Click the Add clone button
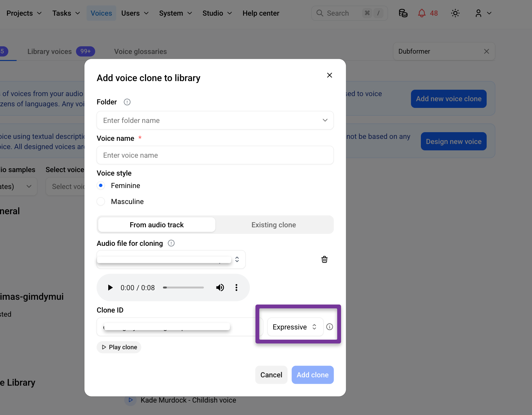532x415 pixels. click(x=313, y=375)
